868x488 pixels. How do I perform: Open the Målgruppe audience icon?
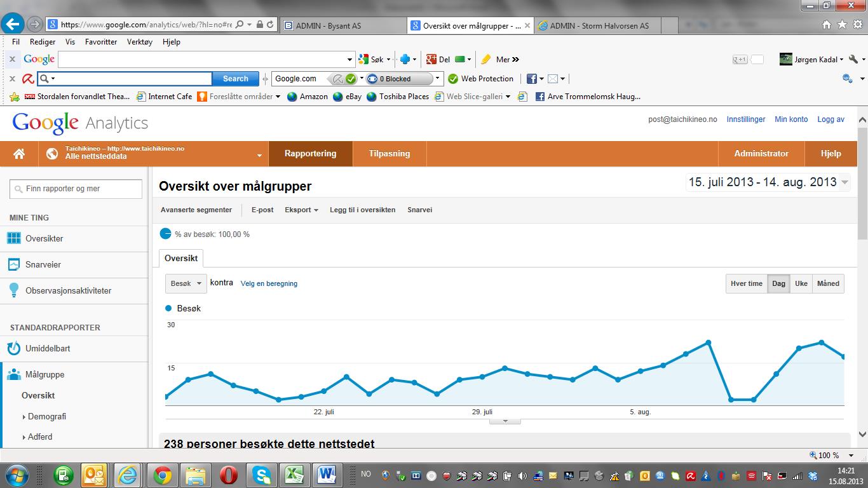coord(14,374)
